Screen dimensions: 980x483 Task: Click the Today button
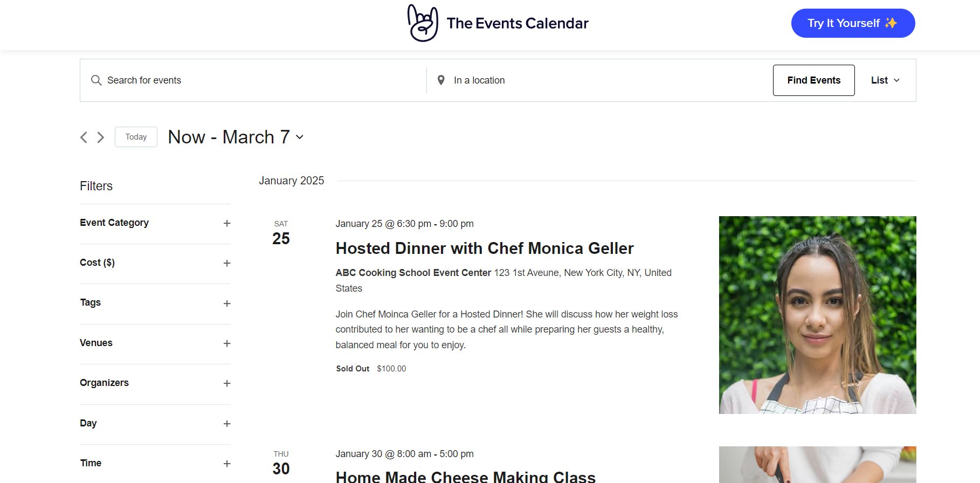[x=135, y=136]
